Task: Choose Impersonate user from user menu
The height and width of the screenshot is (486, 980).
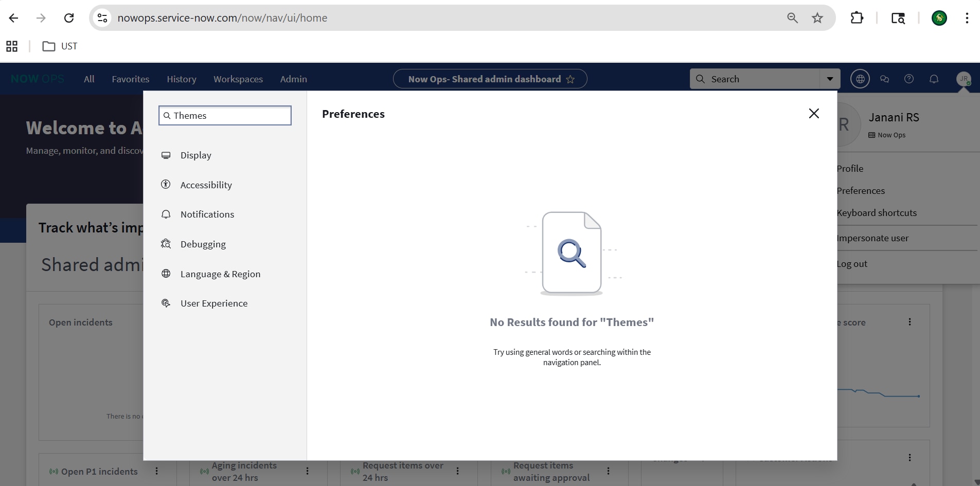Action: (872, 238)
